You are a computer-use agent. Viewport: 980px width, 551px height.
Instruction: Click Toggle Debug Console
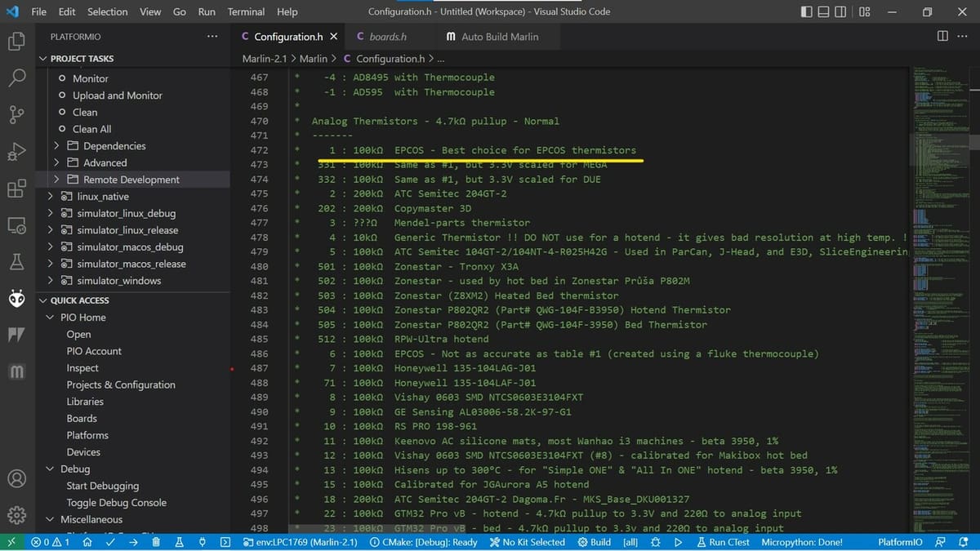(x=117, y=503)
